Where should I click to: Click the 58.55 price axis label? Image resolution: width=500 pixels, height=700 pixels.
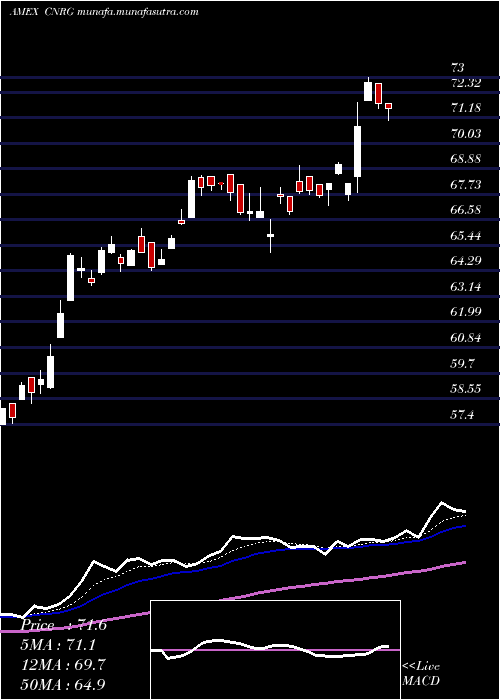tap(466, 389)
